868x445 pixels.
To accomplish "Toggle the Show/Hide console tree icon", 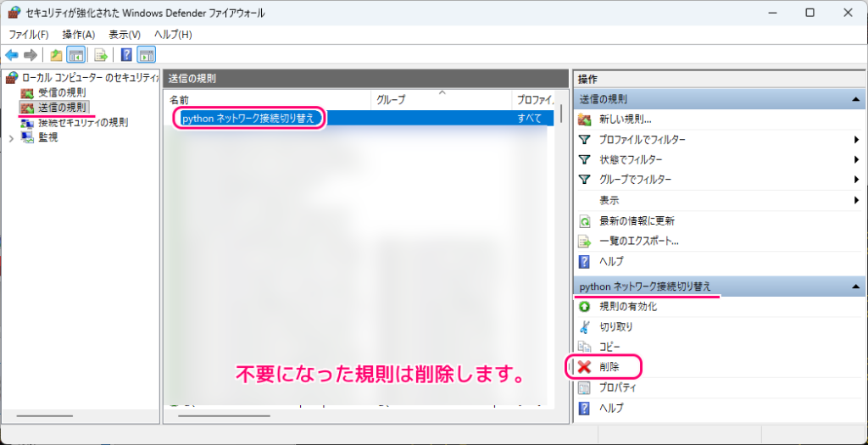I will [75, 55].
